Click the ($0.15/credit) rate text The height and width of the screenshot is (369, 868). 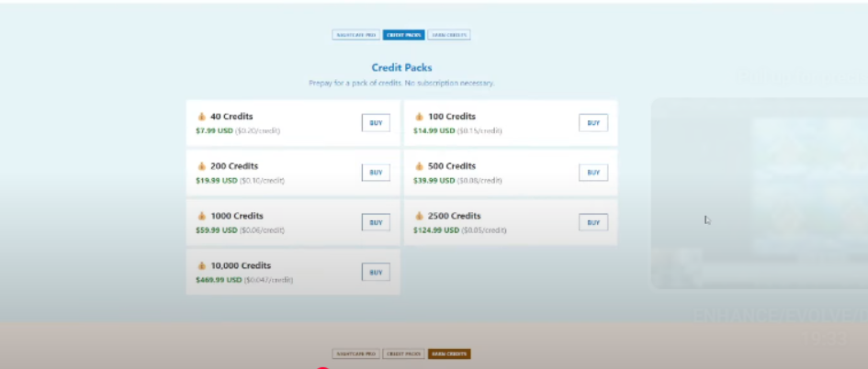click(x=479, y=131)
